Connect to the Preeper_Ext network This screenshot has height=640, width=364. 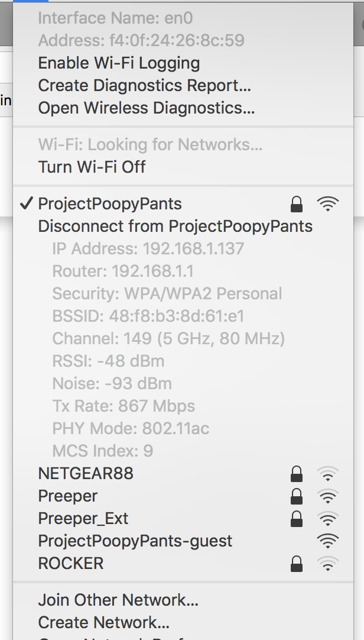(83, 518)
